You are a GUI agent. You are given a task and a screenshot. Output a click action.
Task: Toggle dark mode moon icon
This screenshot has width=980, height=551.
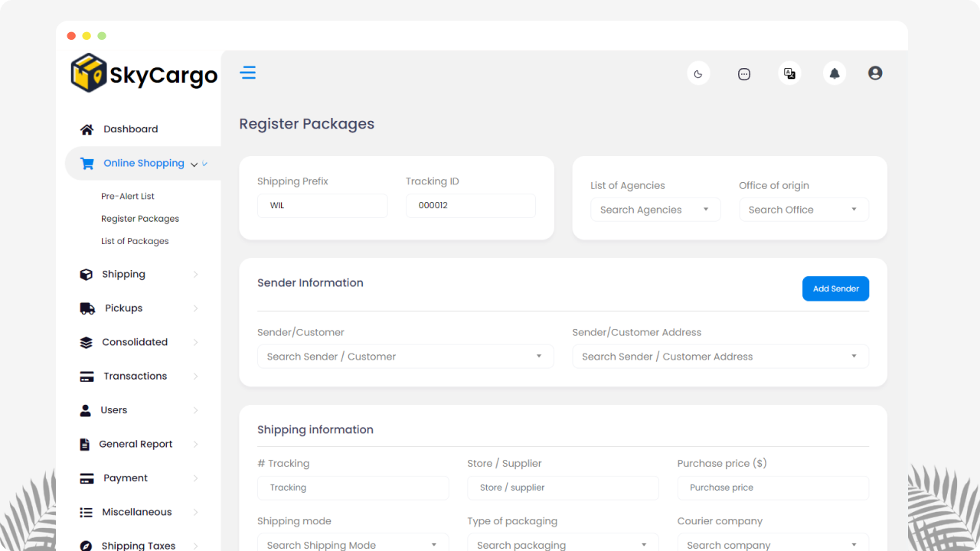[x=698, y=73]
